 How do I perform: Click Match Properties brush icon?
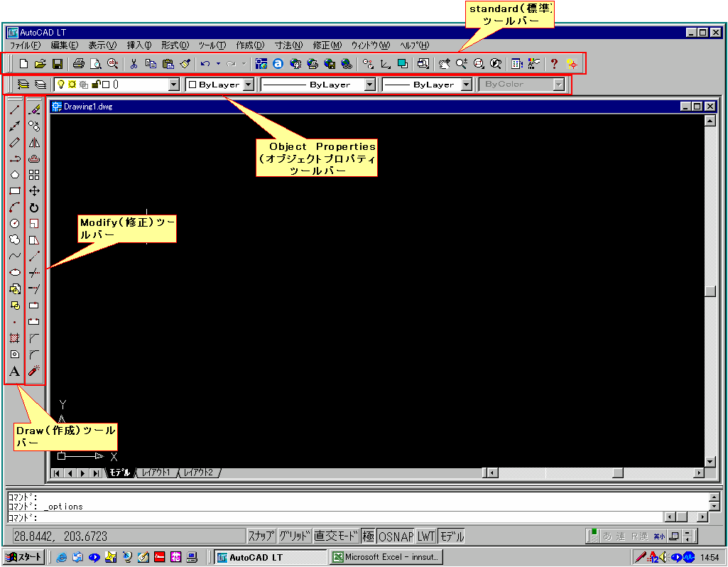pyautogui.click(x=185, y=64)
